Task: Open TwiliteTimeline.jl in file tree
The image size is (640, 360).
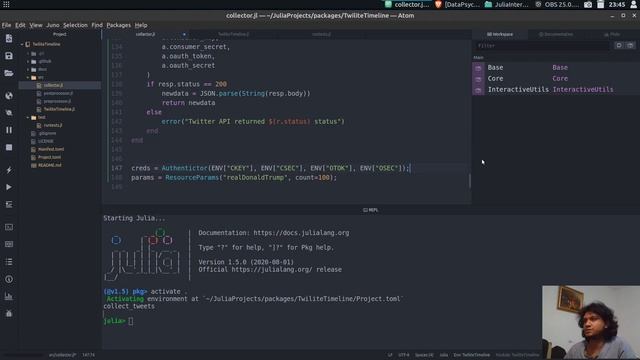Action: point(59,109)
